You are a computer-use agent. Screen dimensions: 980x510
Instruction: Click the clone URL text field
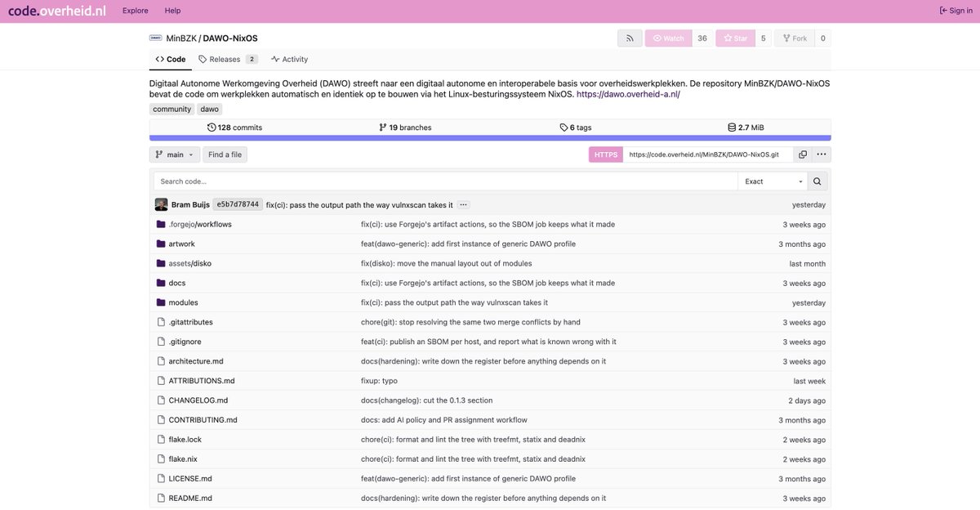pyautogui.click(x=708, y=154)
